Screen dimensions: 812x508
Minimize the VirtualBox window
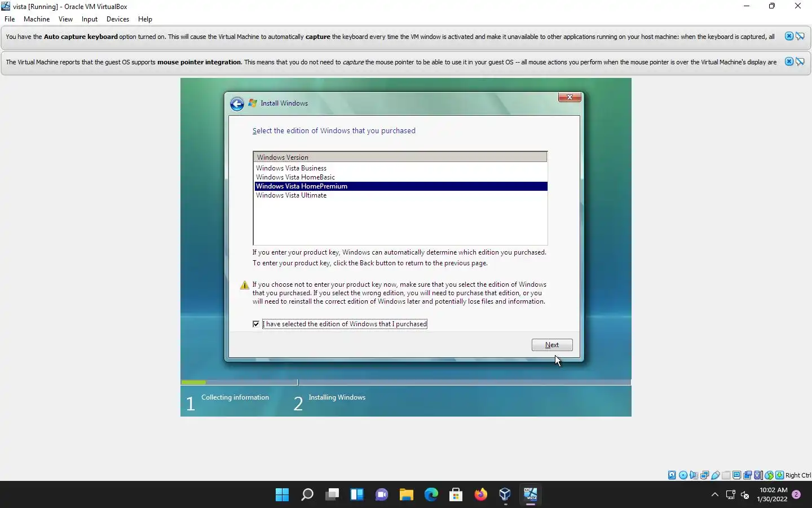tap(747, 6)
